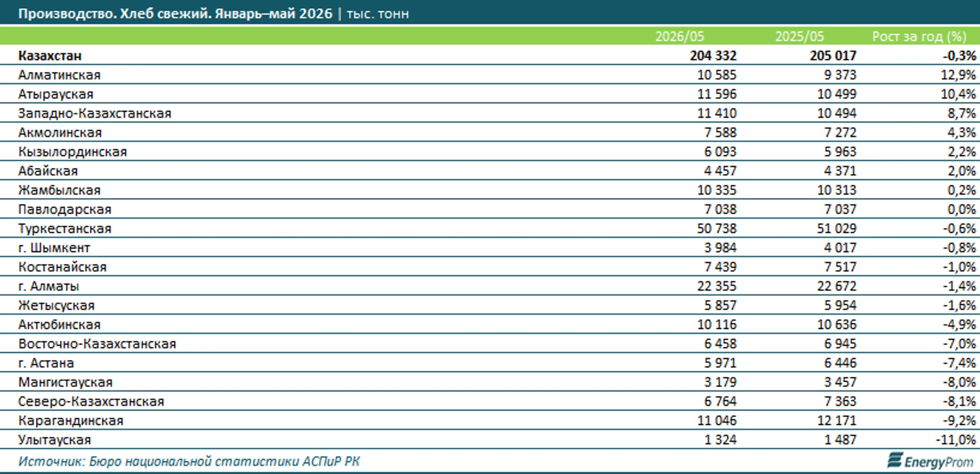The height and width of the screenshot is (474, 980).
Task: Select Шымкент value 3 984
Action: [720, 248]
